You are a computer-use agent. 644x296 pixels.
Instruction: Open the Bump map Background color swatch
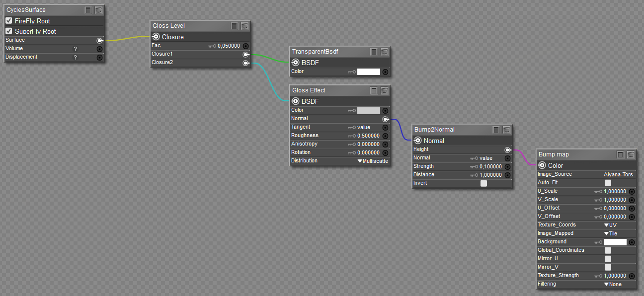pos(615,242)
